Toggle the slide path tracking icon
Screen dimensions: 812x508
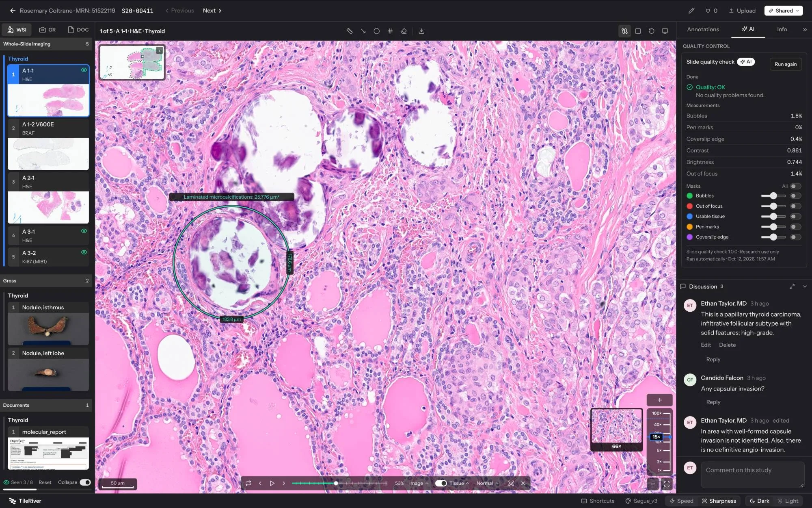click(624, 31)
